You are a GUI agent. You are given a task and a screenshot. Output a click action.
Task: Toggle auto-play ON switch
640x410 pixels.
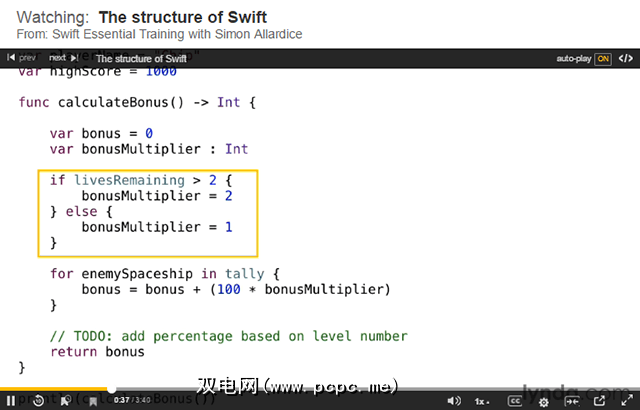tap(603, 59)
